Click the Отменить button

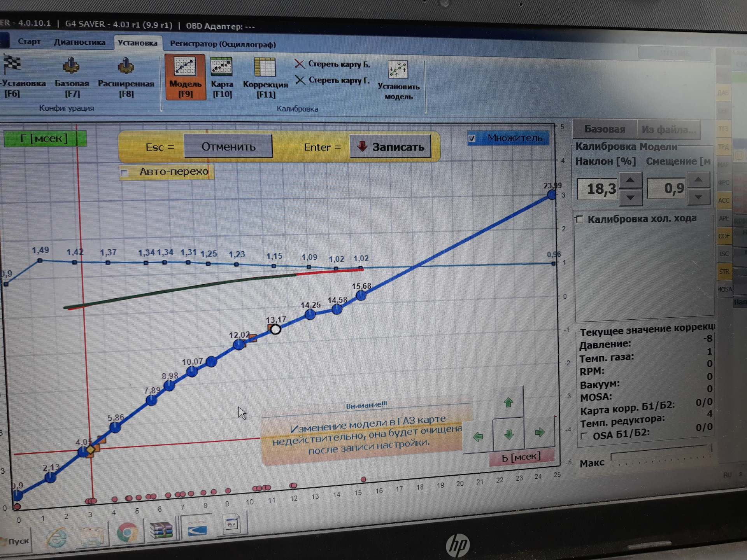(x=228, y=147)
